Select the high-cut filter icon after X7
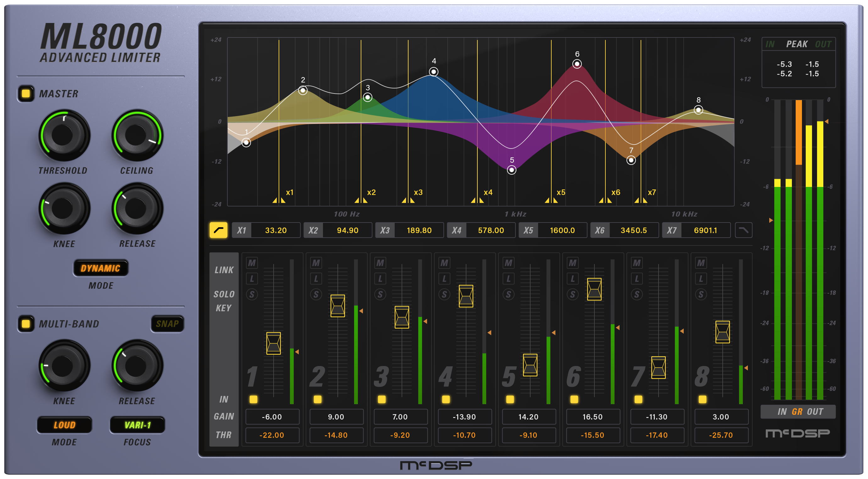 click(744, 230)
